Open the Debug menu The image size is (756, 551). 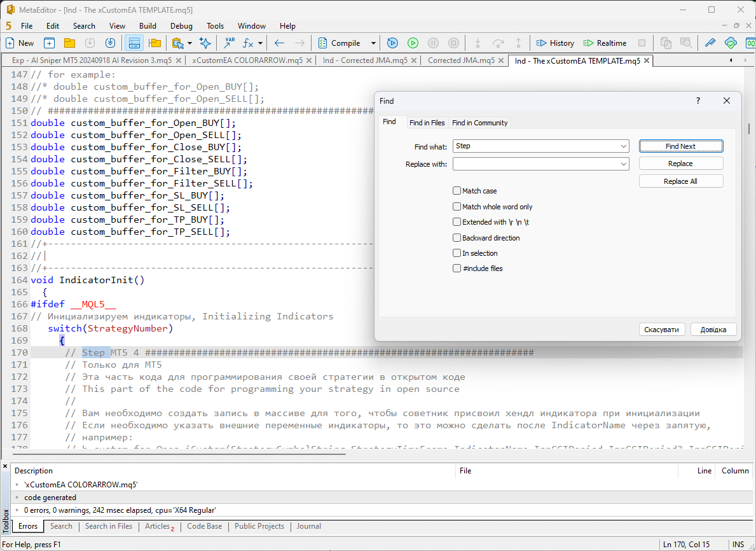[181, 26]
